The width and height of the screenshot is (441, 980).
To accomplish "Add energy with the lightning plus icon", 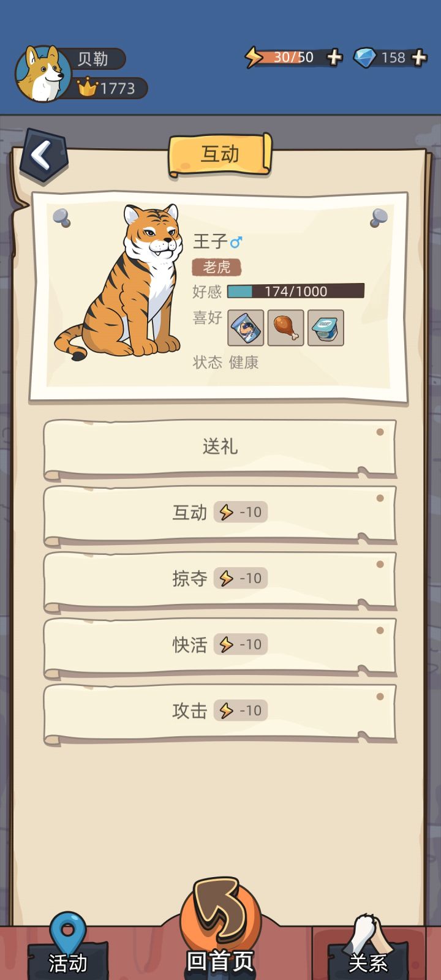I will (334, 58).
